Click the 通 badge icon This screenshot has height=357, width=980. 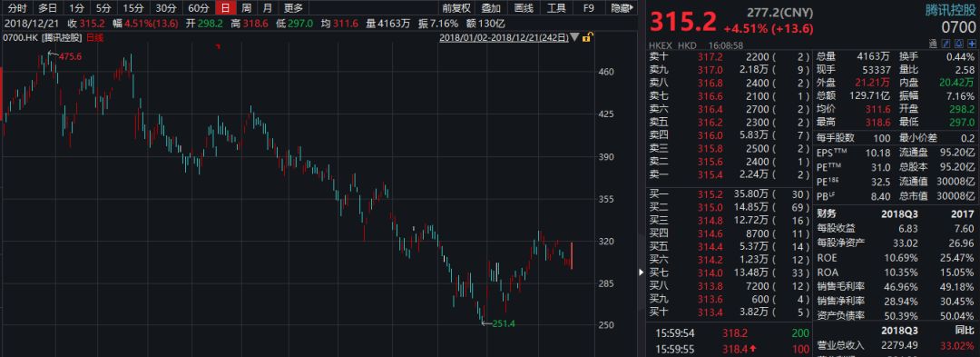[x=933, y=44]
